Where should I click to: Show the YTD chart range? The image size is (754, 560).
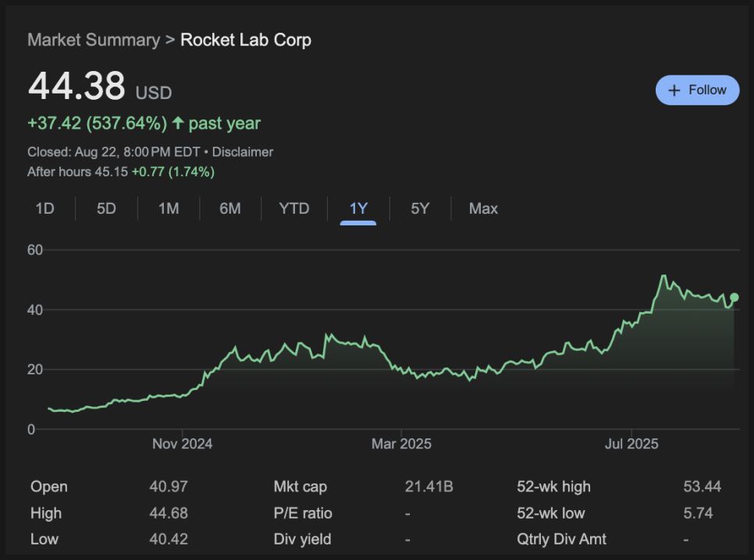293,208
